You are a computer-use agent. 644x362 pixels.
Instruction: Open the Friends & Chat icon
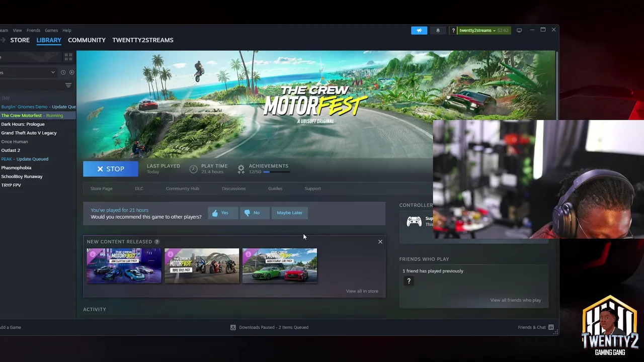551,327
